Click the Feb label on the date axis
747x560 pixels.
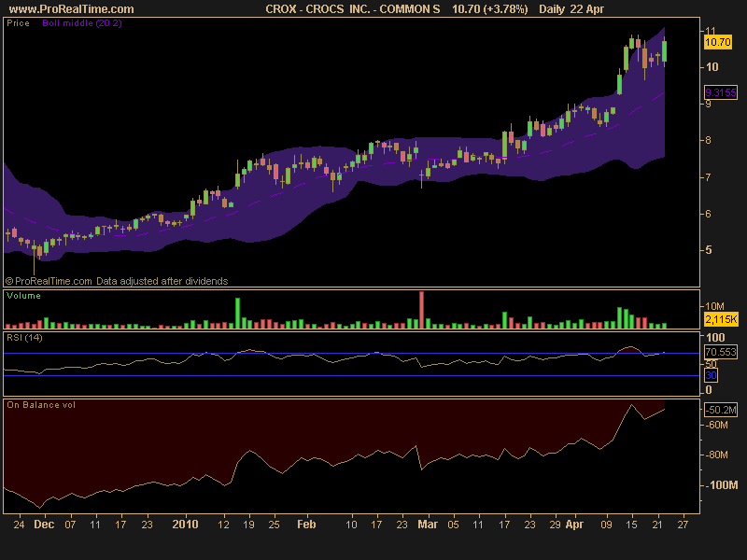pos(306,525)
